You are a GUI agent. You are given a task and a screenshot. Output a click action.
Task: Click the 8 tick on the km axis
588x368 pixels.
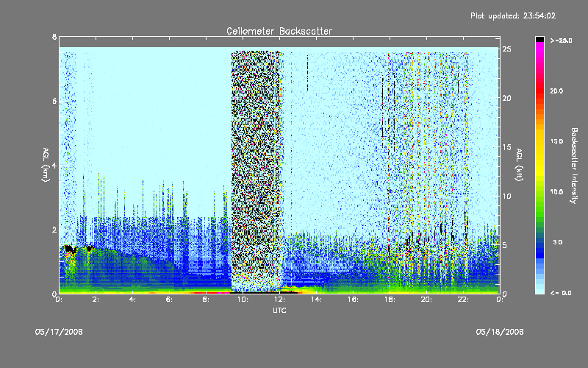pyautogui.click(x=54, y=37)
